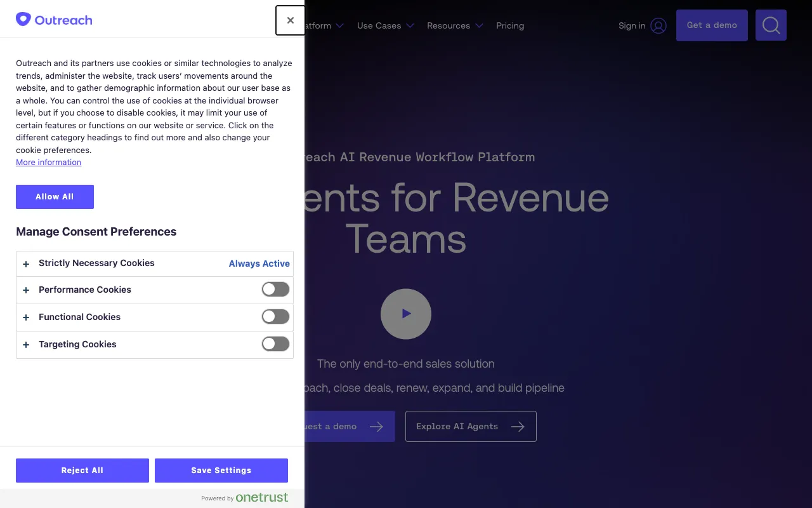812x508 pixels.
Task: Expand the Targeting Cookies section
Action: (77, 344)
